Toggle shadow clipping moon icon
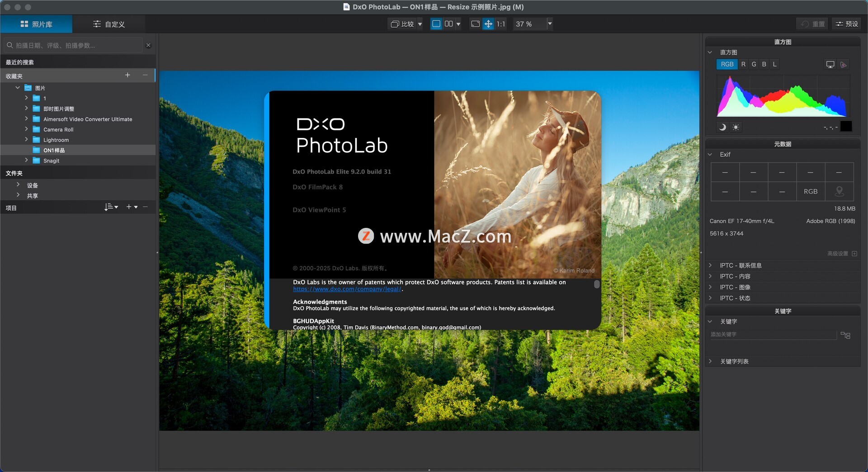The height and width of the screenshot is (472, 868). point(722,127)
